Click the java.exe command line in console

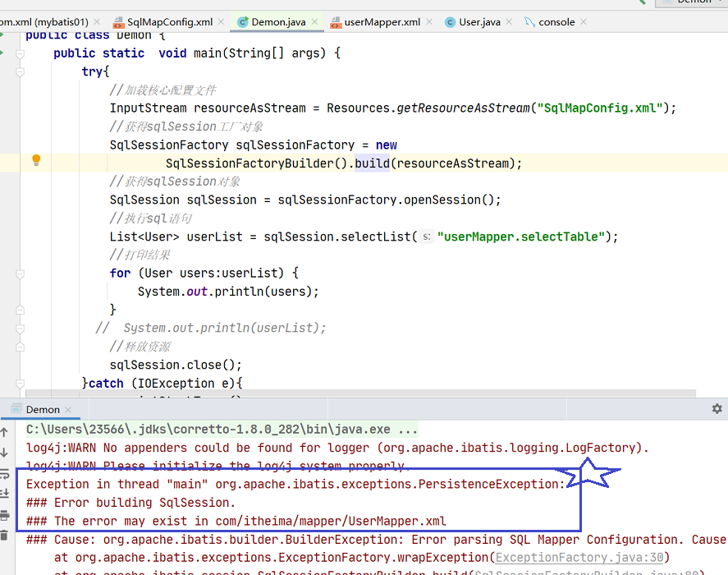(x=222, y=429)
